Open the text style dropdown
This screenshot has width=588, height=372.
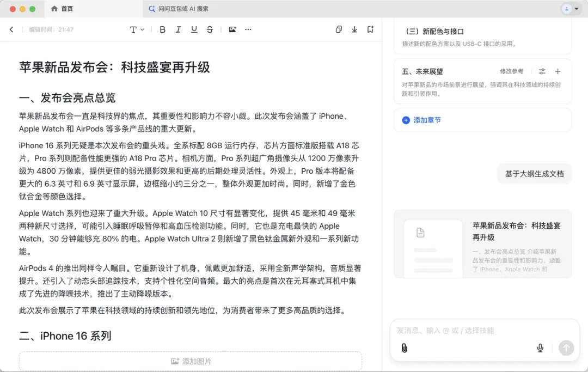(x=137, y=29)
